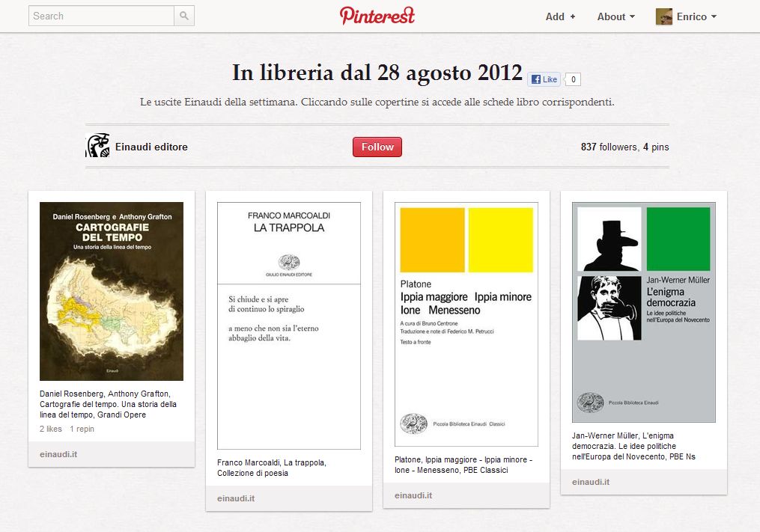This screenshot has height=532, width=760.
Task: Click the search magnifier icon
Action: pos(184,16)
